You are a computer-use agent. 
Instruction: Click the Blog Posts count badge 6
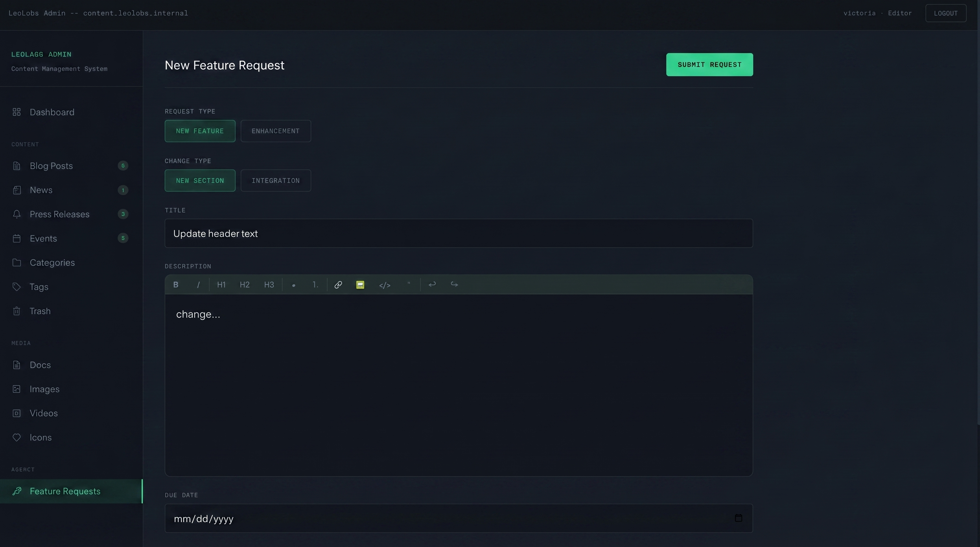123,166
